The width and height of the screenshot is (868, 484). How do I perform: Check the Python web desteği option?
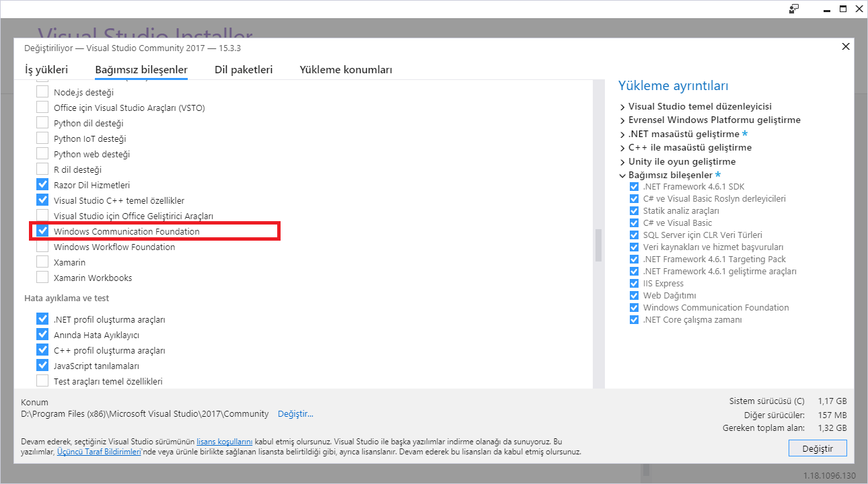pos(42,154)
